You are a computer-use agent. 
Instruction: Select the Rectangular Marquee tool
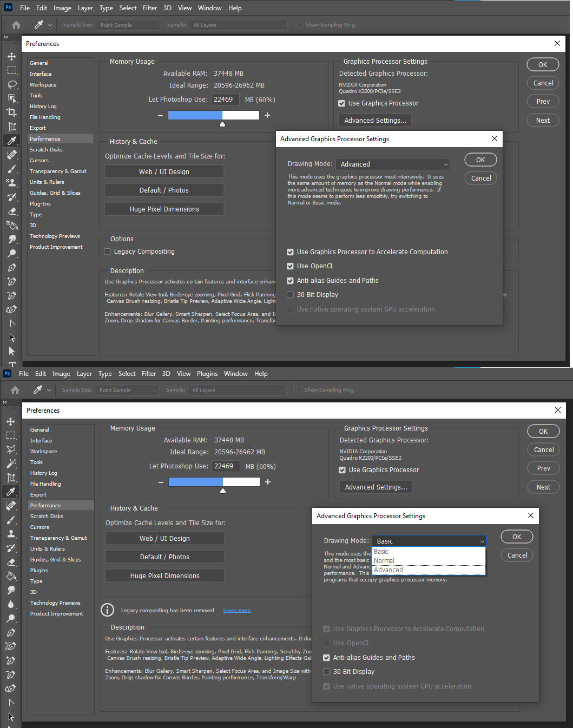(11, 70)
